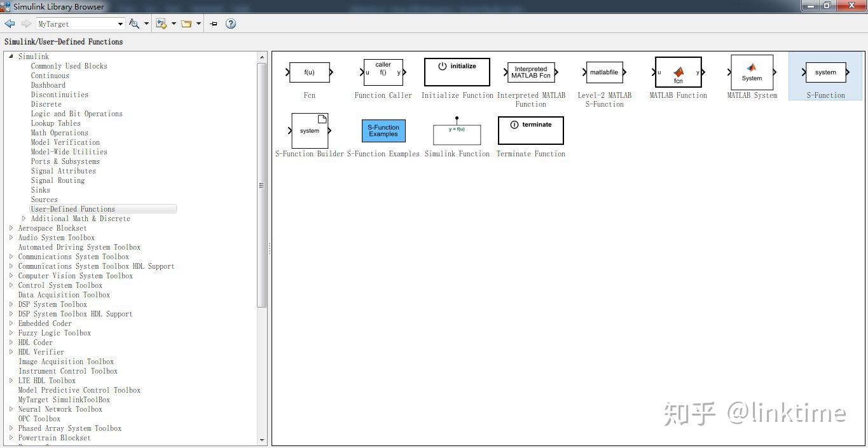Image resolution: width=868 pixels, height=448 pixels.
Task: Select the Terminate Function block
Action: [x=530, y=130]
